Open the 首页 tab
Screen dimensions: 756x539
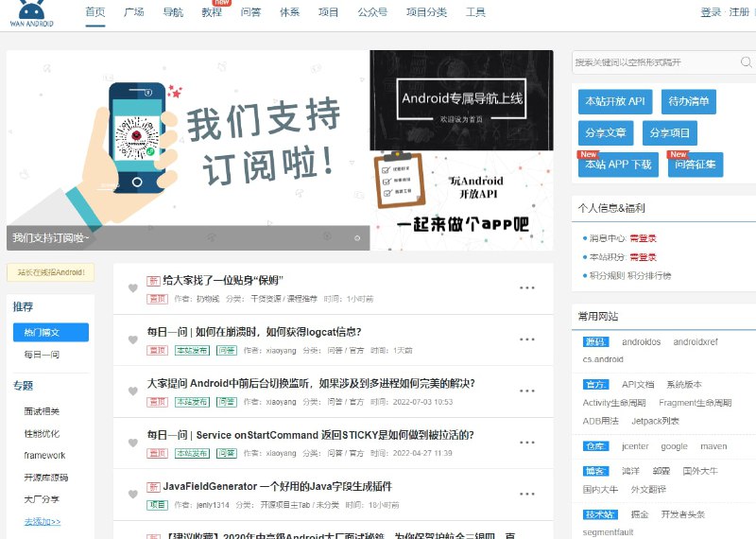[x=95, y=12]
